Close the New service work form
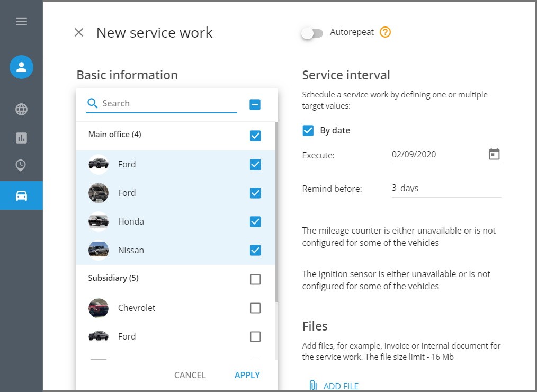The image size is (537, 392). click(79, 33)
